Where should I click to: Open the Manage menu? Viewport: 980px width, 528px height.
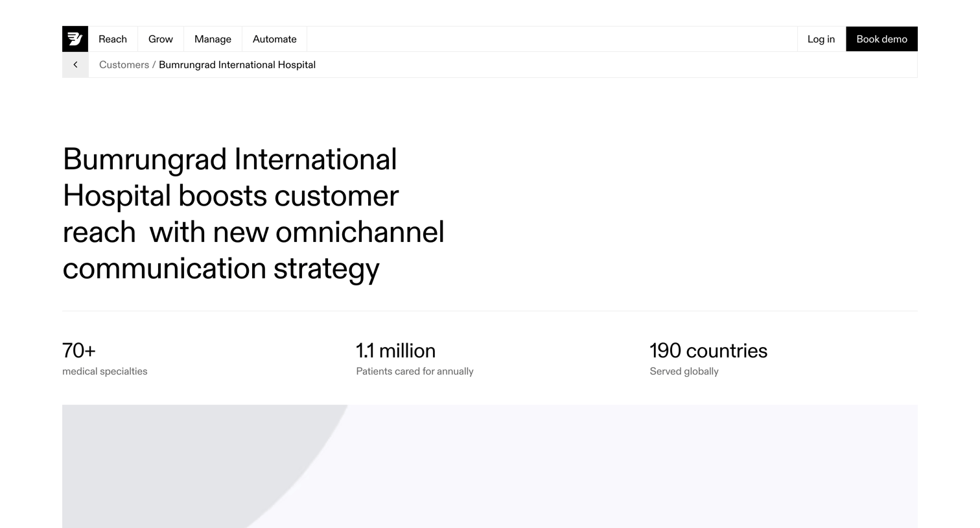point(213,39)
